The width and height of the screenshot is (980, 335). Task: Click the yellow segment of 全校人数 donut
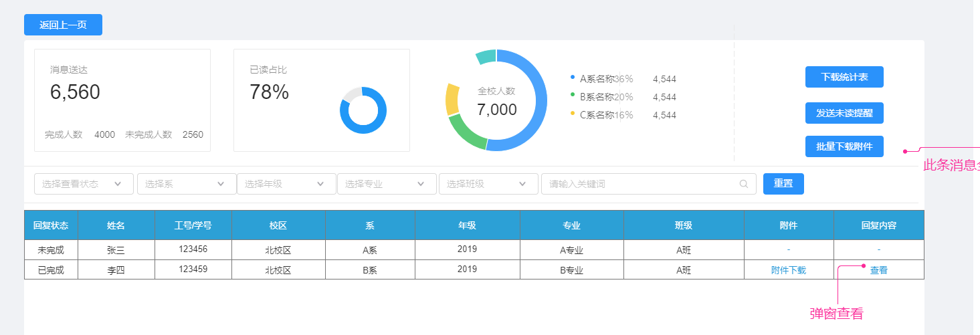tap(453, 99)
